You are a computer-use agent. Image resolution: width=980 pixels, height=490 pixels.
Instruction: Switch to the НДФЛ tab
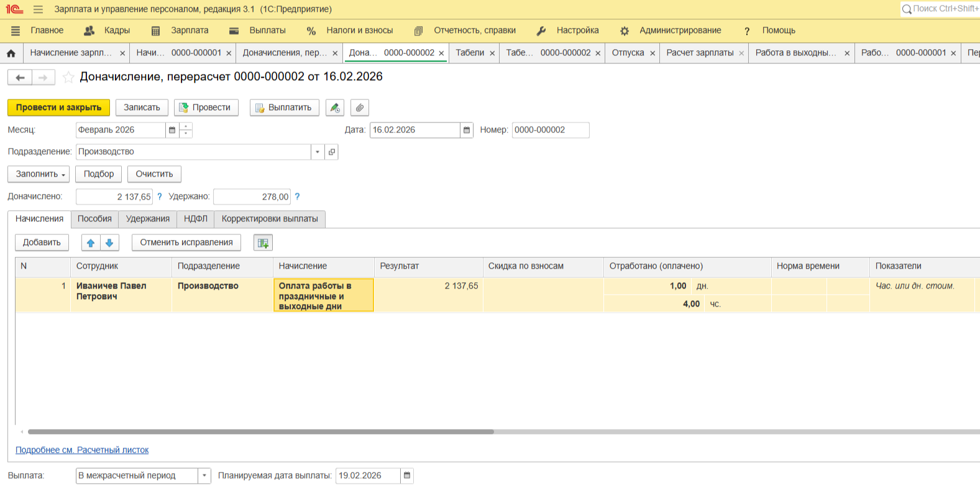(x=196, y=219)
